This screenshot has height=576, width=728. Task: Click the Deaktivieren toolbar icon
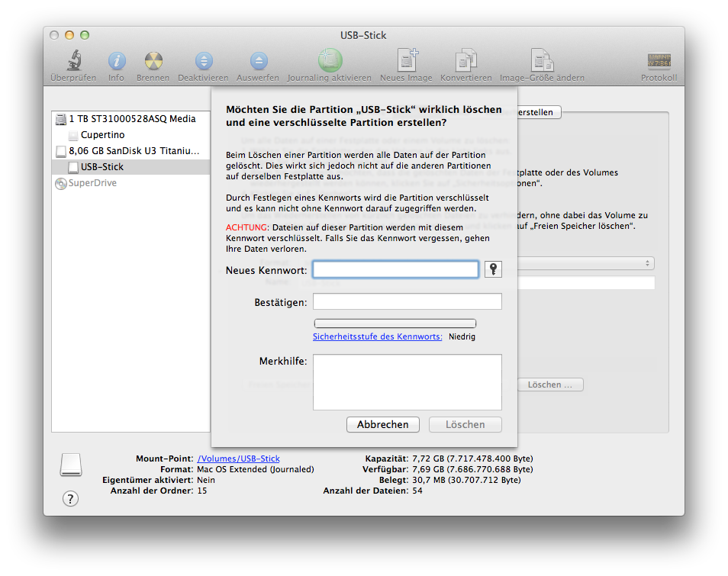coord(204,61)
